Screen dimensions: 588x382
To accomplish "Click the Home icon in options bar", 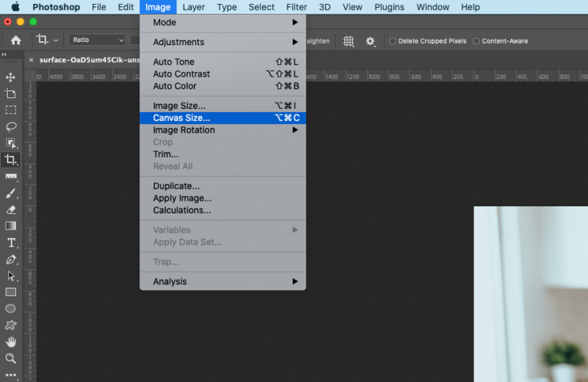I will pyautogui.click(x=16, y=40).
